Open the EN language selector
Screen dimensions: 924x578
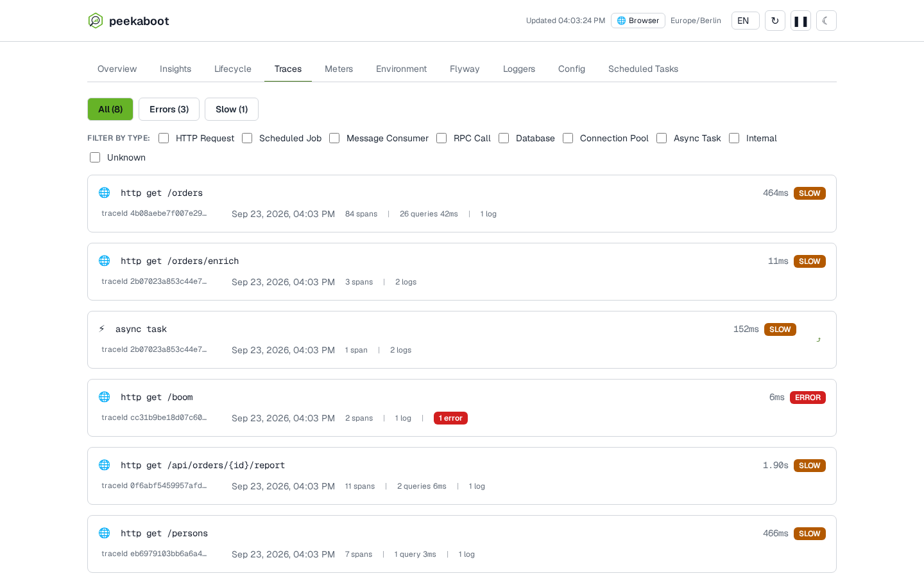[x=746, y=21]
